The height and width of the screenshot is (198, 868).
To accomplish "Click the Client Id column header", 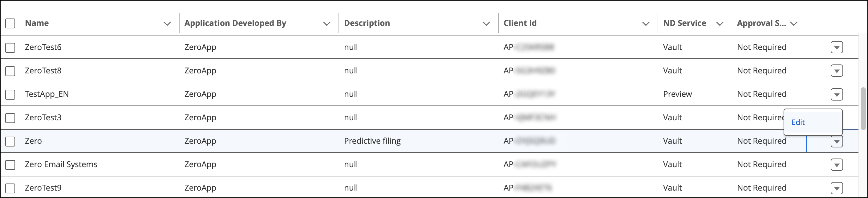I will pyautogui.click(x=520, y=23).
